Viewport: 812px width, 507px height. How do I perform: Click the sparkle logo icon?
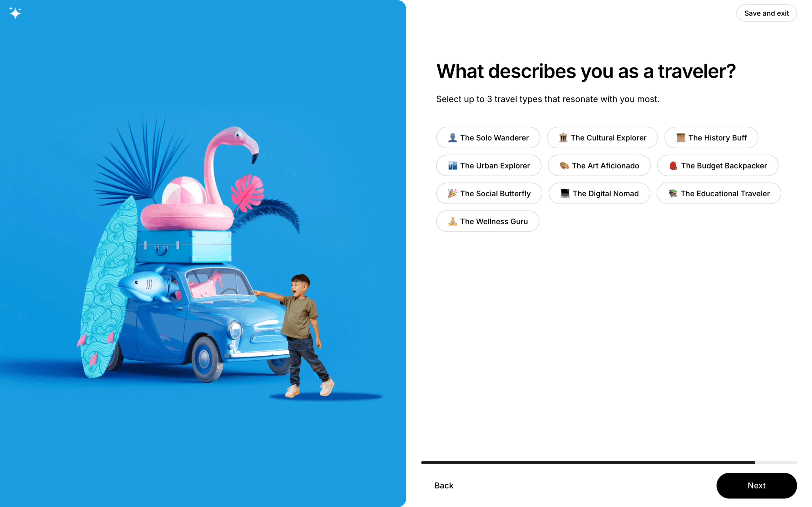point(15,13)
